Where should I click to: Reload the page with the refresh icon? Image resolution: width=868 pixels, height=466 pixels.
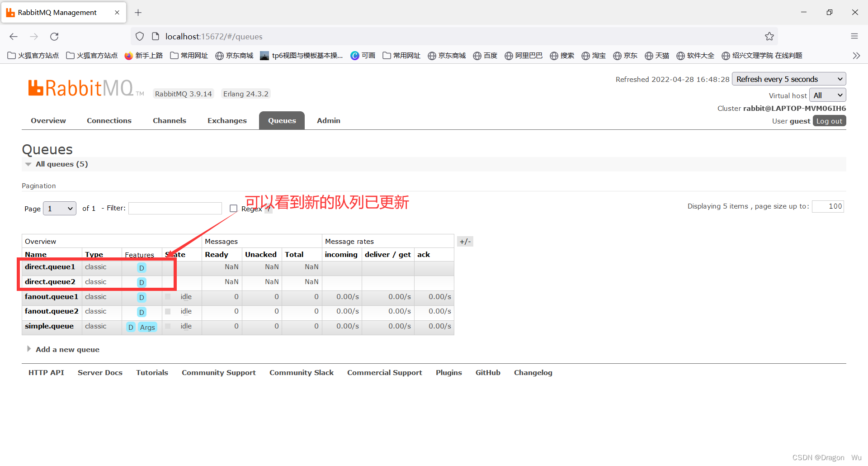click(x=54, y=37)
